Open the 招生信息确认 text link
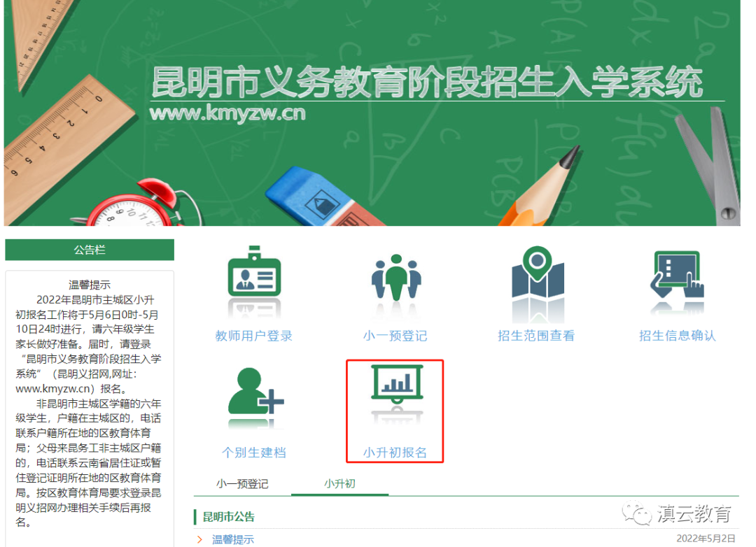This screenshot has width=756, height=547. click(678, 336)
